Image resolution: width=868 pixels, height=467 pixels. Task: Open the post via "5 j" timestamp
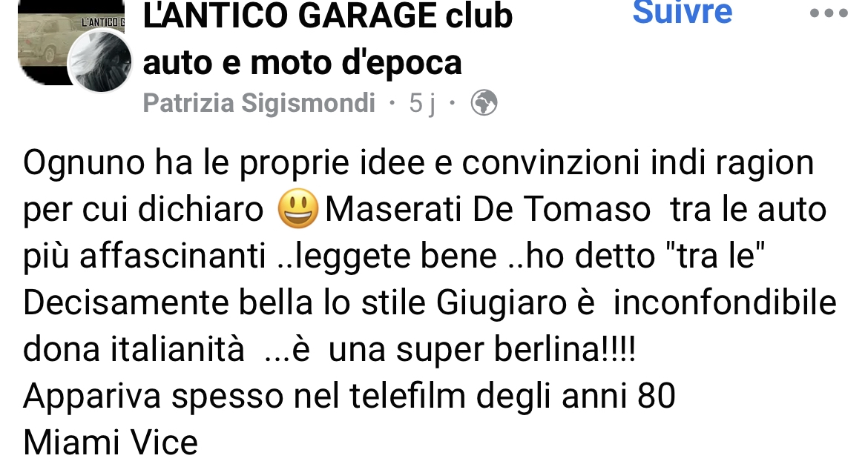(422, 103)
